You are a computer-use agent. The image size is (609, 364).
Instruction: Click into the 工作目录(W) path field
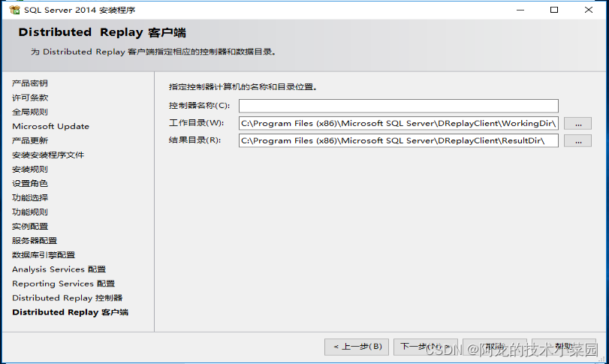tap(399, 123)
